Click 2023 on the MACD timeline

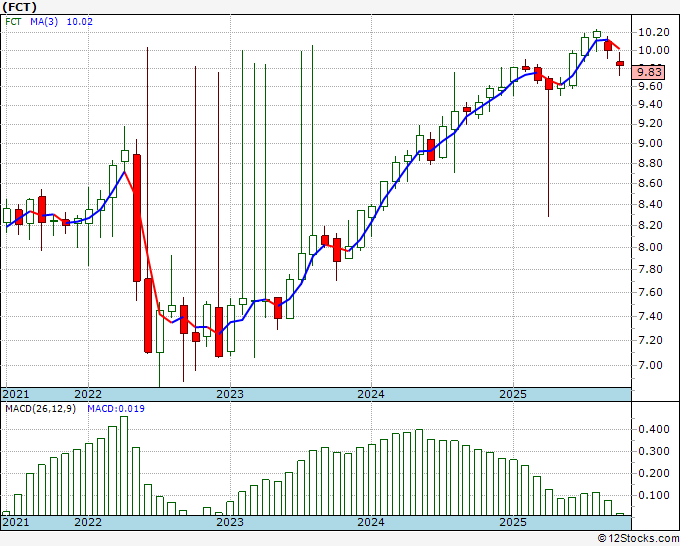point(230,522)
